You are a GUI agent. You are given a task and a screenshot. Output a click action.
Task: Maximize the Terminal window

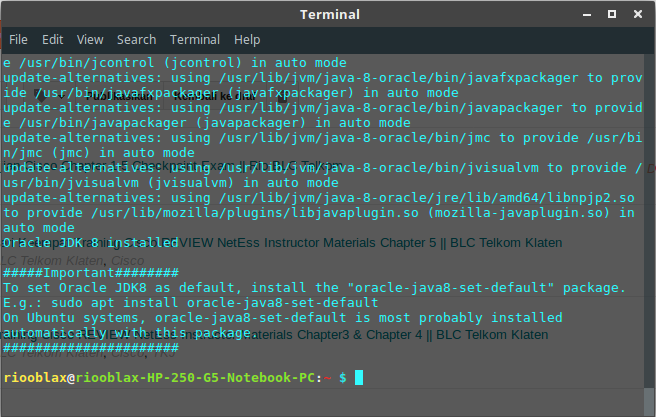(612, 15)
